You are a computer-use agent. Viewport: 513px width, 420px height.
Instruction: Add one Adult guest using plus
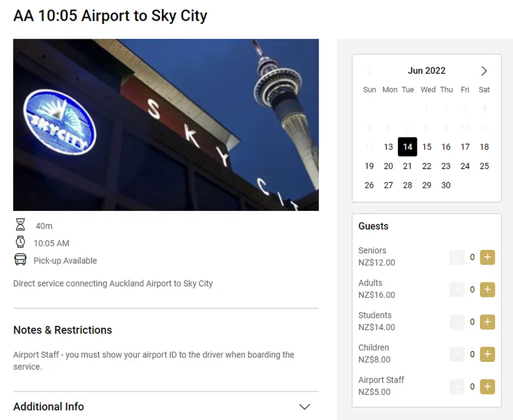click(487, 289)
